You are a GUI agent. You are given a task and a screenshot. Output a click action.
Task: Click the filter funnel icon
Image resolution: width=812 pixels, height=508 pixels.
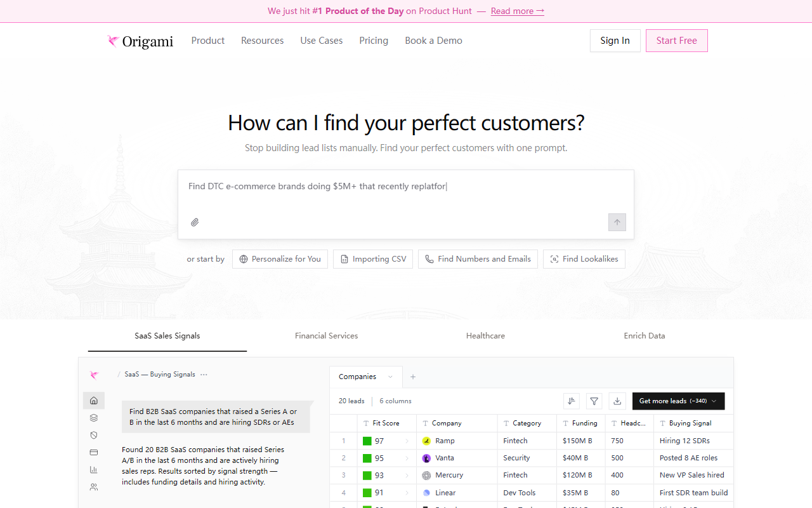(x=594, y=401)
